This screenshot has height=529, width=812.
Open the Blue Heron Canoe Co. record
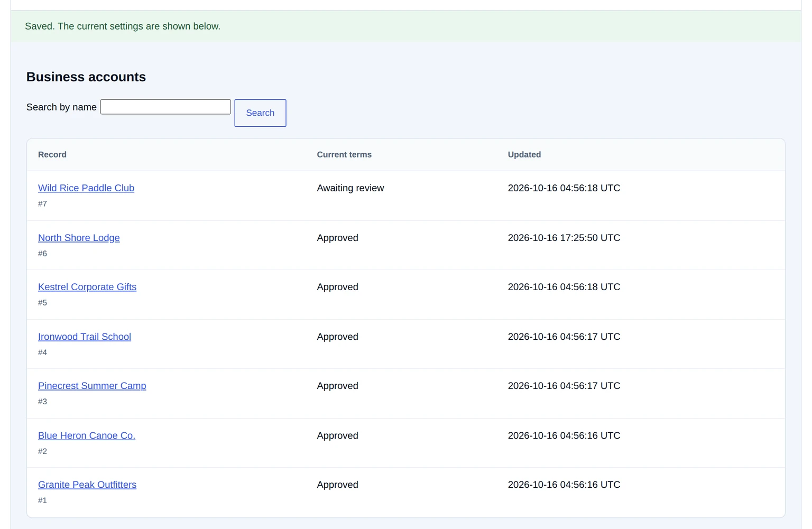click(x=87, y=435)
